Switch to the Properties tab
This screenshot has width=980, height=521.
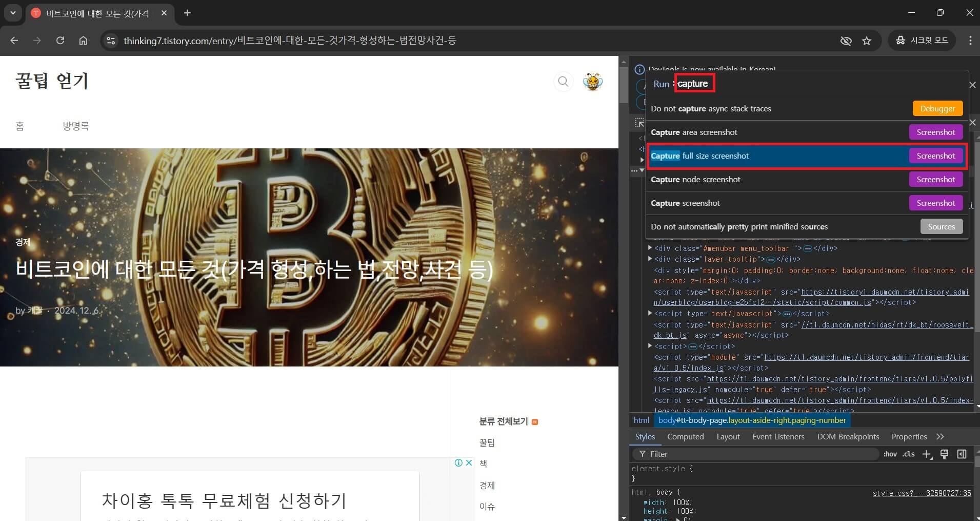click(x=909, y=437)
